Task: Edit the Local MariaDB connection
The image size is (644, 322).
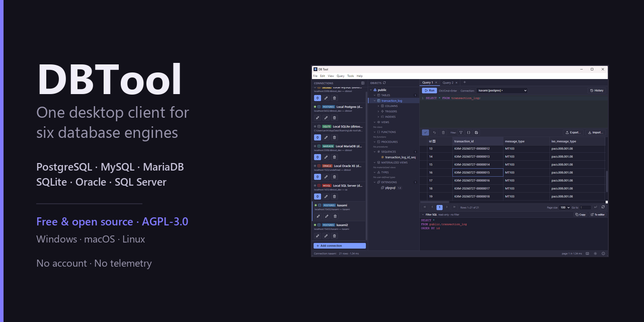Action: coord(326,157)
